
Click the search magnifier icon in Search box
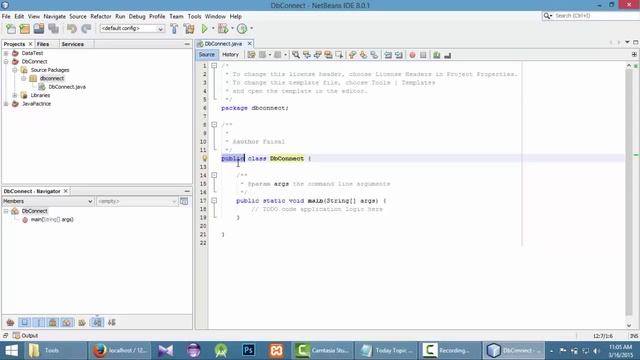point(547,16)
